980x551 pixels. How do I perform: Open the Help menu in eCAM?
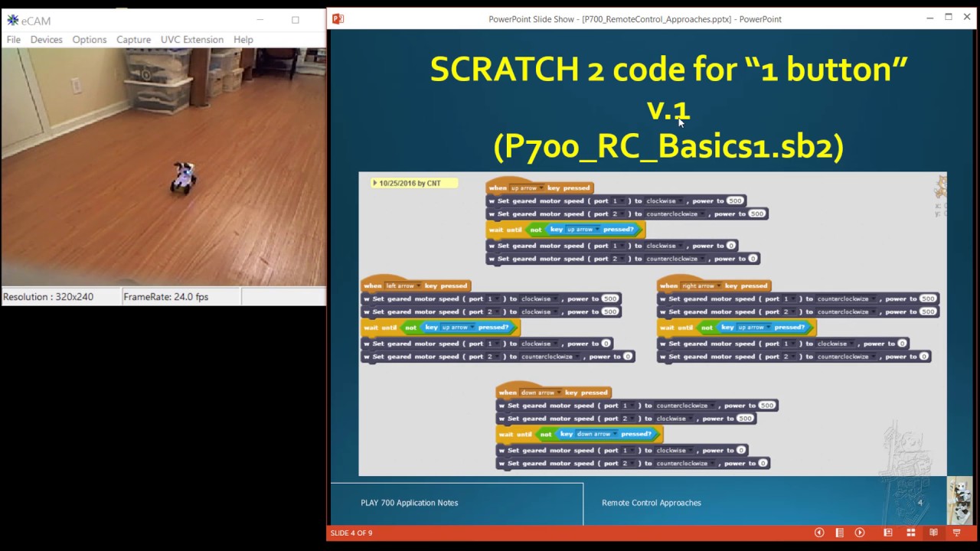[243, 40]
